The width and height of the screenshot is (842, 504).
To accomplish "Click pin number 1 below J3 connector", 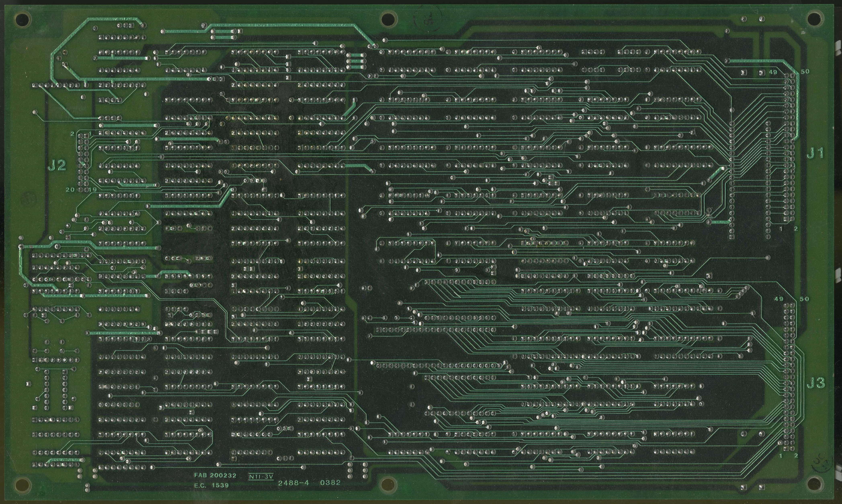I will point(781,455).
